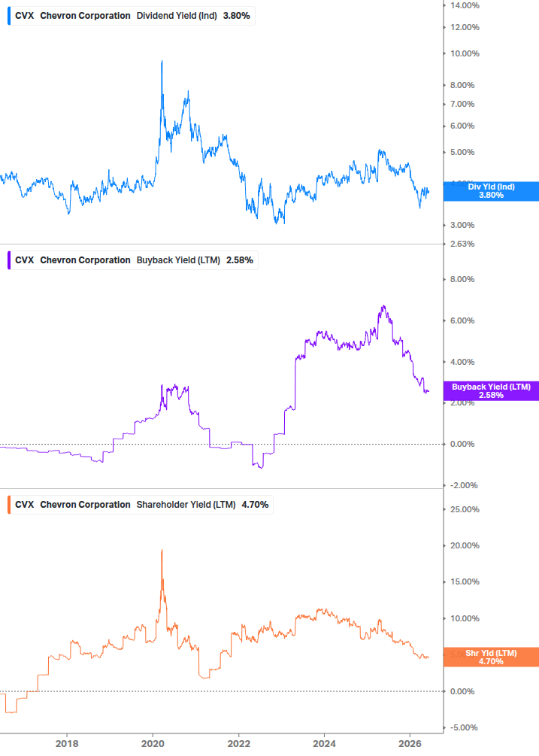Select the blue Div Yld (Ind) 3.80% axis tag
This screenshot has width=539, height=756.
[491, 191]
